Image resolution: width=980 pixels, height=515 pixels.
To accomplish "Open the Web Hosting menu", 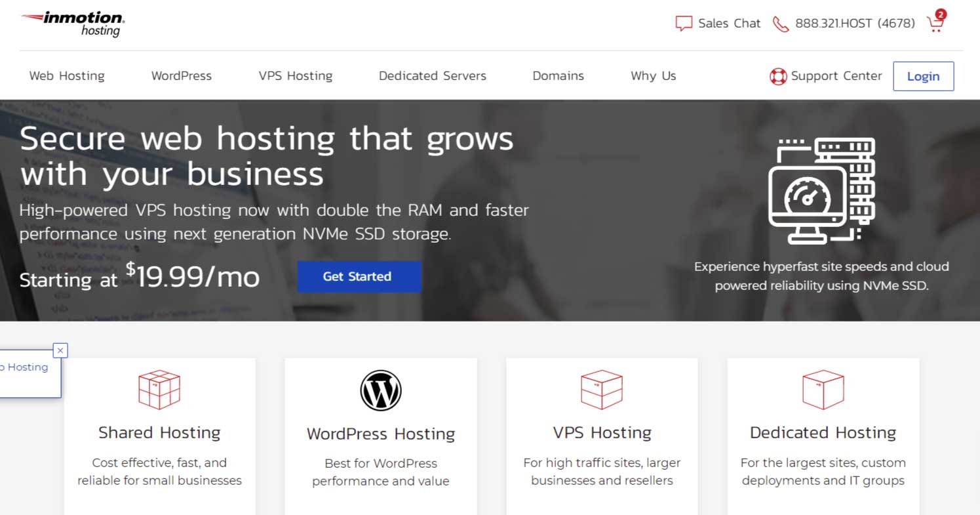I will click(x=67, y=76).
